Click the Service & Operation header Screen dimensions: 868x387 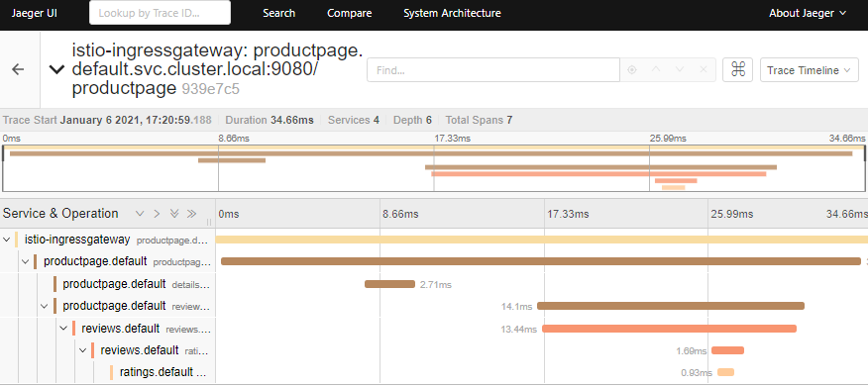(x=60, y=214)
